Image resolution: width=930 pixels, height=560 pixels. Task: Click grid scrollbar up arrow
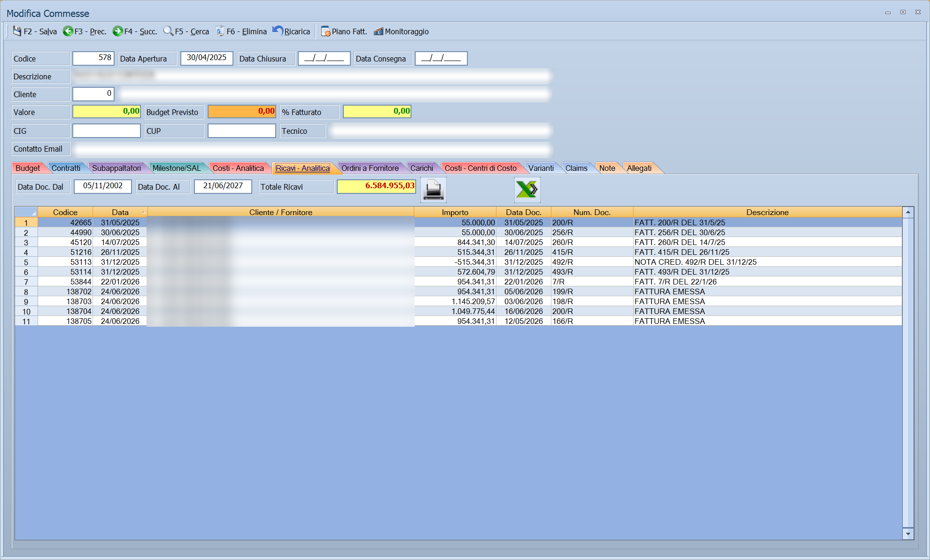[x=908, y=212]
